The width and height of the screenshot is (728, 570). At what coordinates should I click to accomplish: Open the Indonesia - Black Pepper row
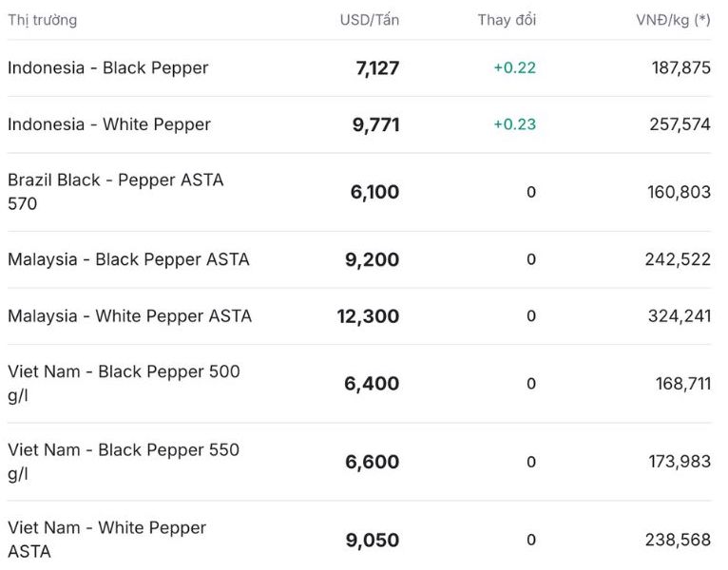[x=108, y=68]
